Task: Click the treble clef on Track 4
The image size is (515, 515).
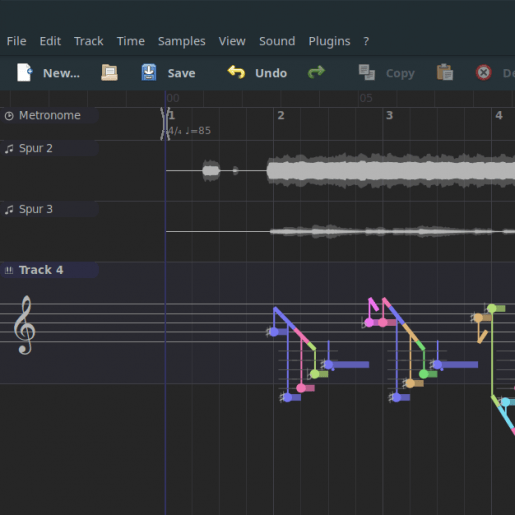Action: [x=25, y=325]
